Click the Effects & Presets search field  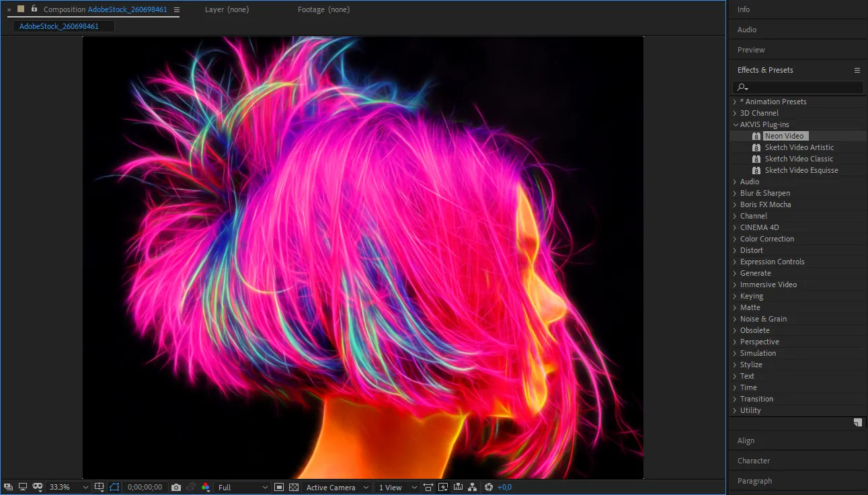tap(797, 87)
